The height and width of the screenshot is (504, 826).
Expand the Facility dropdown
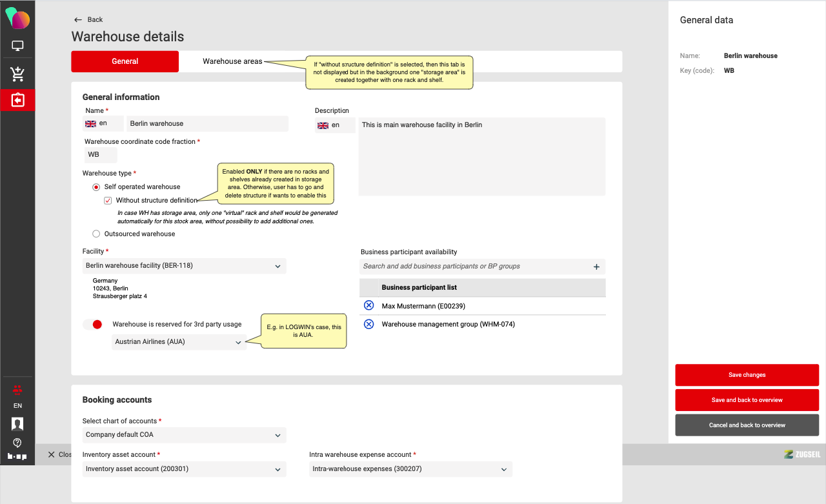pos(185,266)
